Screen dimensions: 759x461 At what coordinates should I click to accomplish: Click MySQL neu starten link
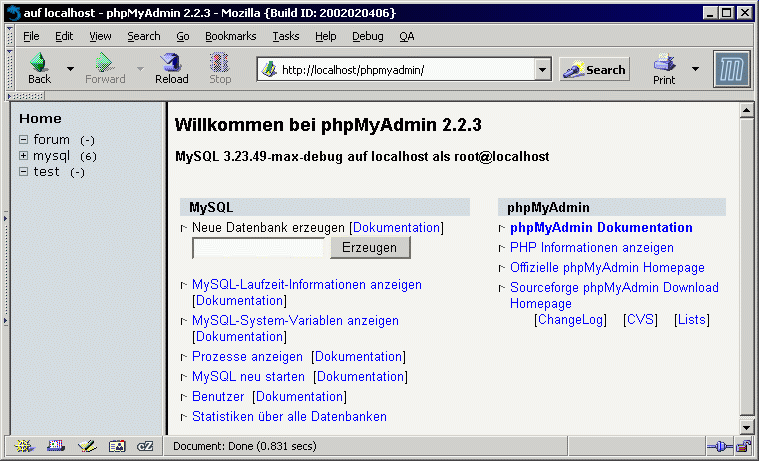pos(248,377)
